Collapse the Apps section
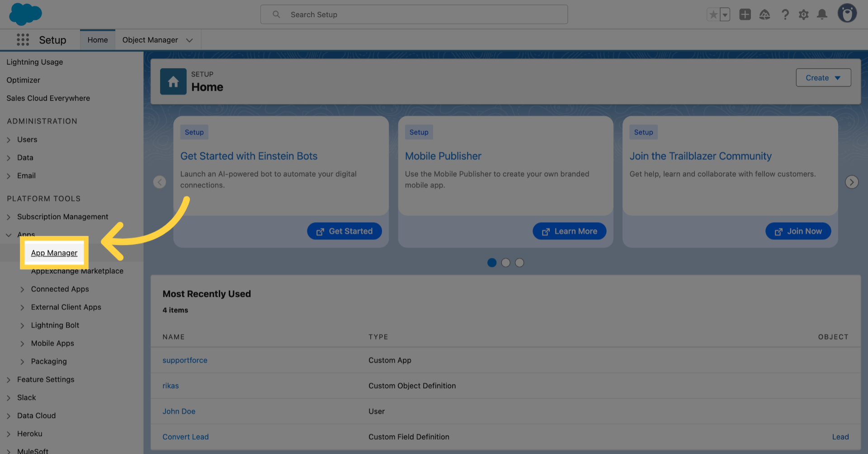 9,234
